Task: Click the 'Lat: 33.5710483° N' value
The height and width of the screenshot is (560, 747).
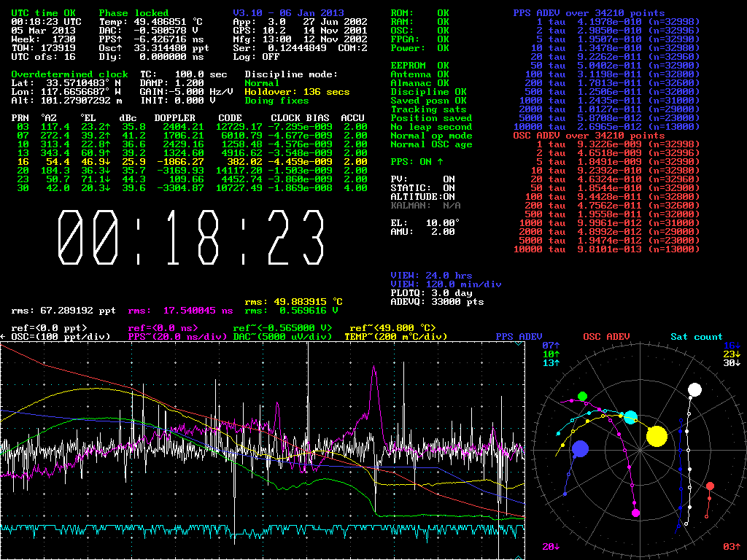Action: 66,83
